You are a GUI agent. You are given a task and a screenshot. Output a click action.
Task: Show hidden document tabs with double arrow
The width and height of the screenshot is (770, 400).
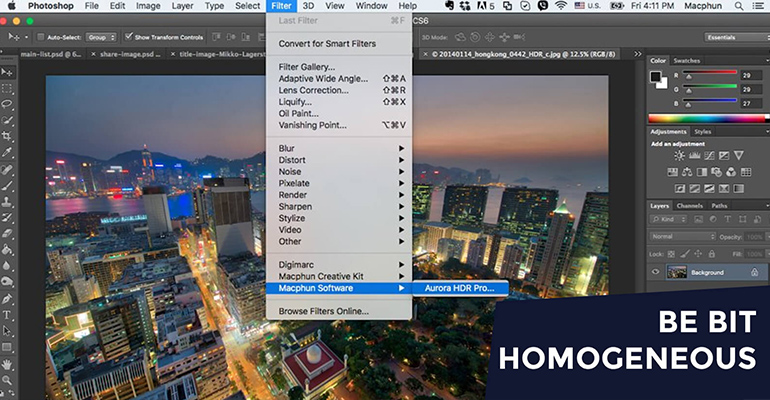coord(637,54)
